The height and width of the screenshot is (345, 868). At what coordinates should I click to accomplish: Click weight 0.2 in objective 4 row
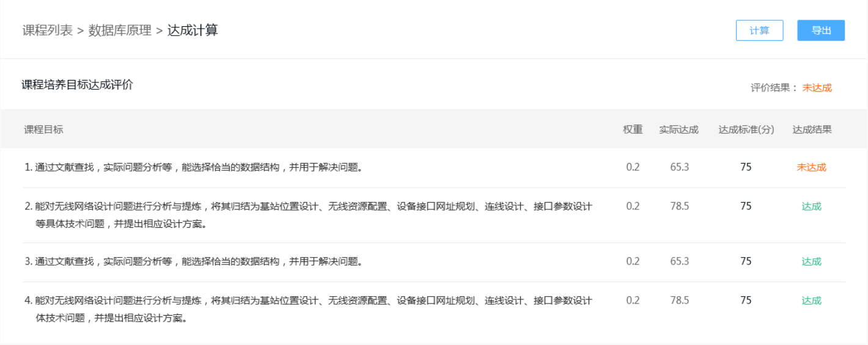point(633,300)
